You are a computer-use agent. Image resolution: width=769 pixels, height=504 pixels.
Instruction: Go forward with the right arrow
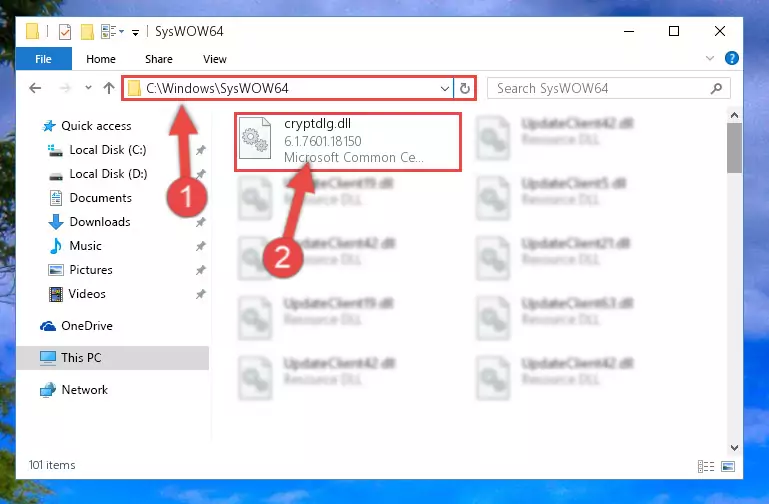tap(65, 88)
